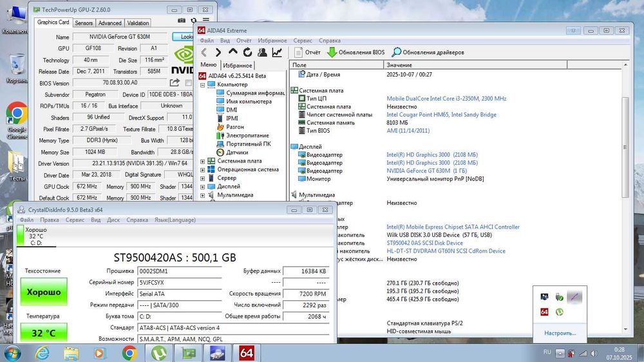Select the Recycle Bin desktop icon

(17, 68)
